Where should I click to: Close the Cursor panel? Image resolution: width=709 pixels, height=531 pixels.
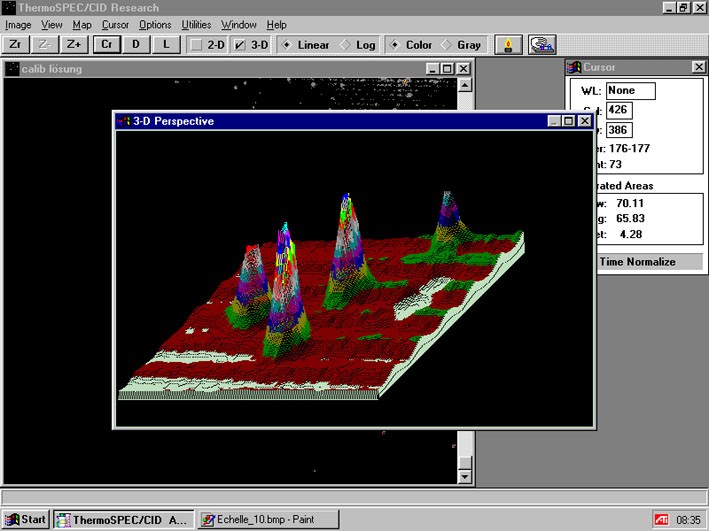(699, 67)
